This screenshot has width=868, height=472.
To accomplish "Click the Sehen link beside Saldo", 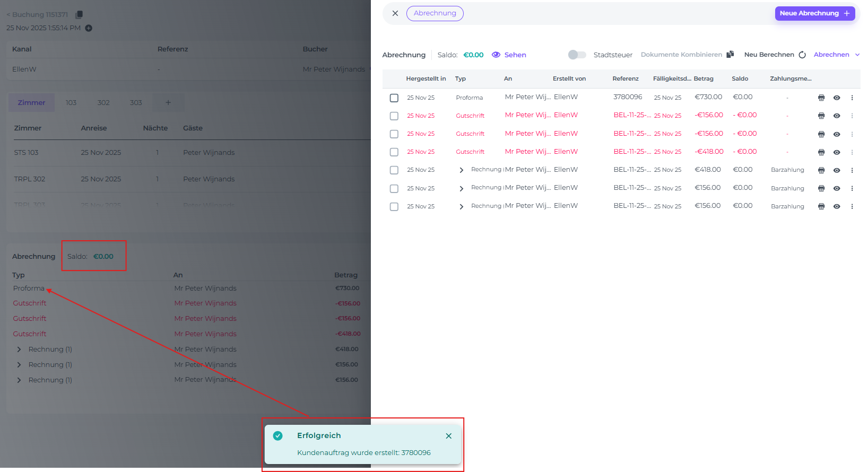I will (x=509, y=55).
